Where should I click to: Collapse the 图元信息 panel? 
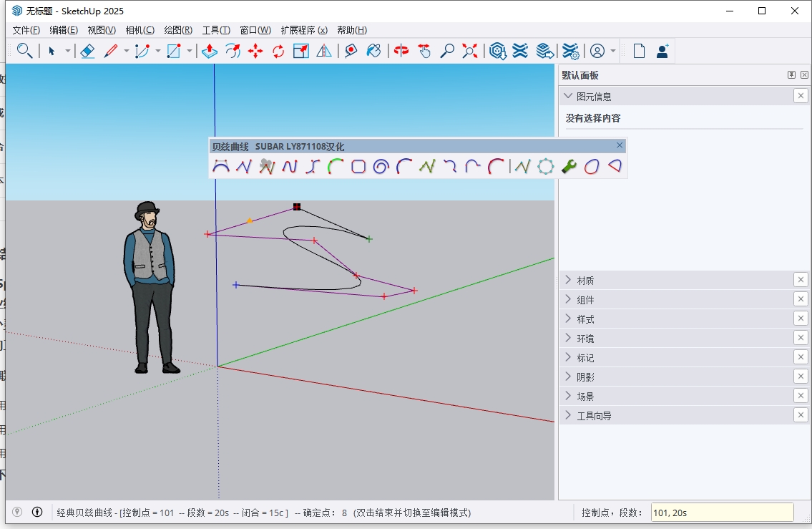click(x=568, y=96)
